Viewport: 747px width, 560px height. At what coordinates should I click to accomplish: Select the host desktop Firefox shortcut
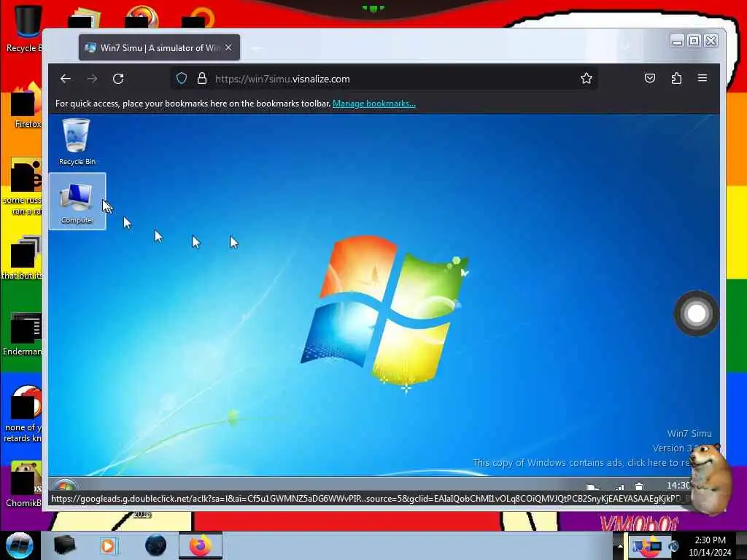[x=27, y=106]
